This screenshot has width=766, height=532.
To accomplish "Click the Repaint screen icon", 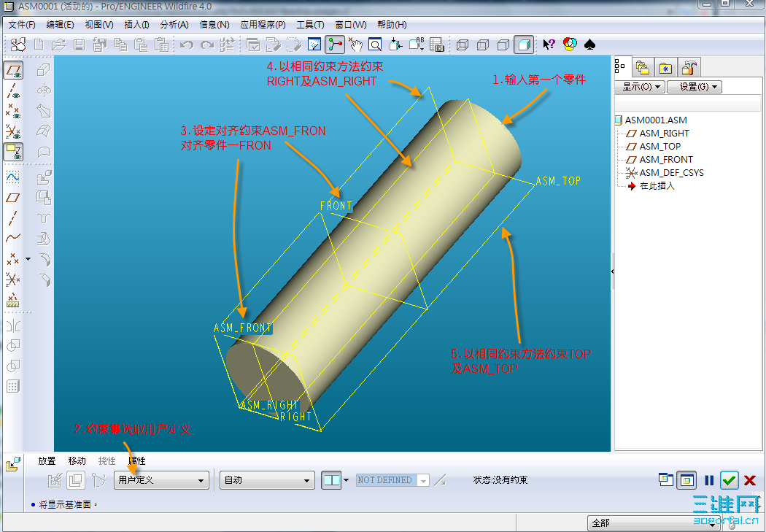I will click(314, 45).
